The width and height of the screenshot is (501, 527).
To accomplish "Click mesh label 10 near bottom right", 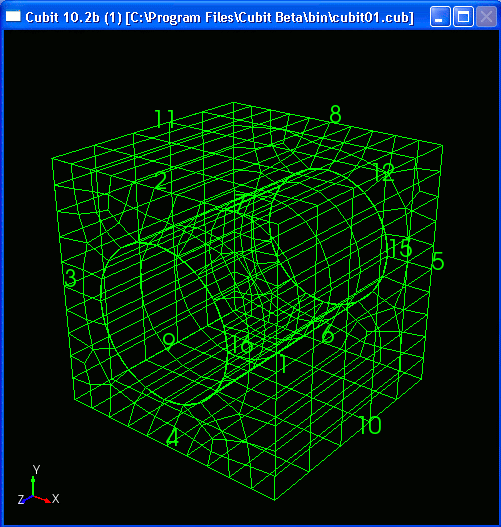I will (x=370, y=425).
